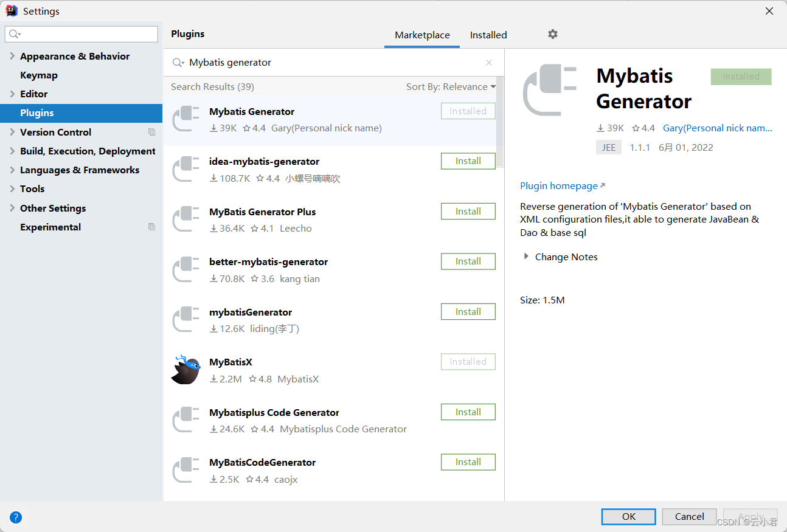Click the settings sidebar search magnifier icon
The width and height of the screenshot is (787, 532).
(x=15, y=34)
